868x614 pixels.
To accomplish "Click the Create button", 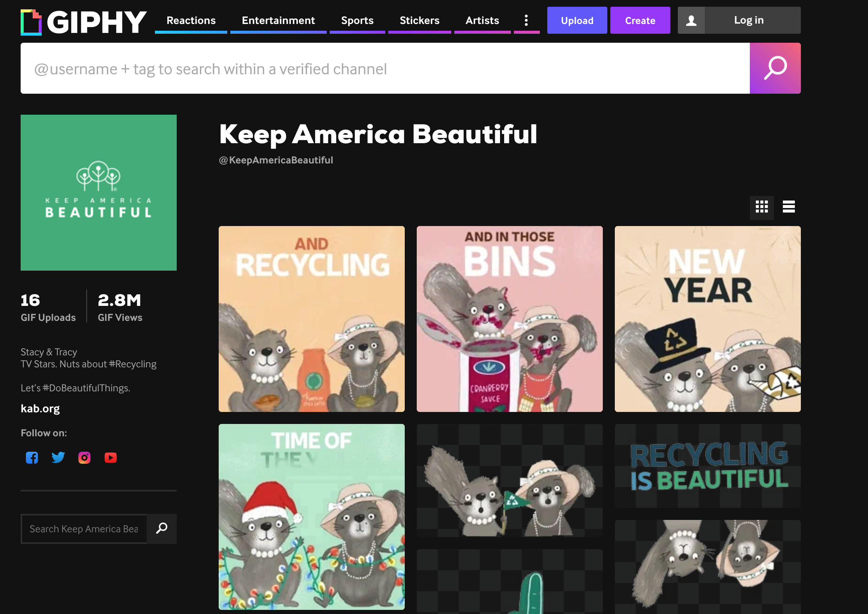I will pyautogui.click(x=640, y=20).
